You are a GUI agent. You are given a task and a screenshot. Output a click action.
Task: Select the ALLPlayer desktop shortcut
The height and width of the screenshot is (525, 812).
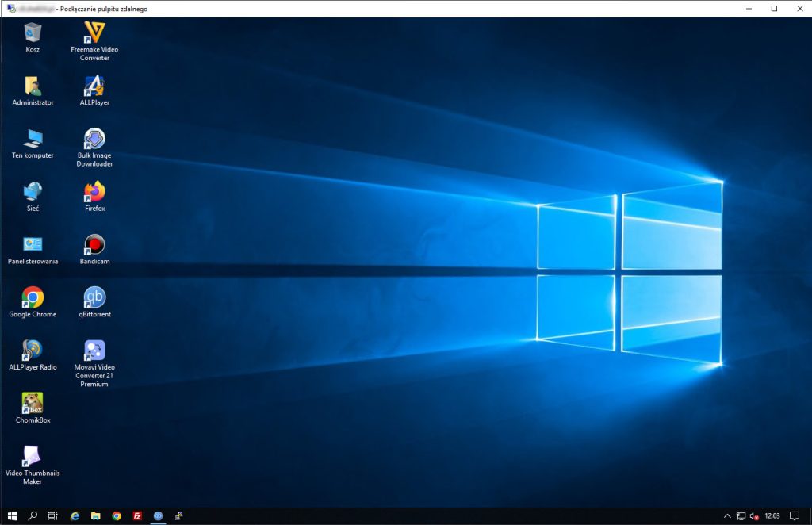pos(94,86)
